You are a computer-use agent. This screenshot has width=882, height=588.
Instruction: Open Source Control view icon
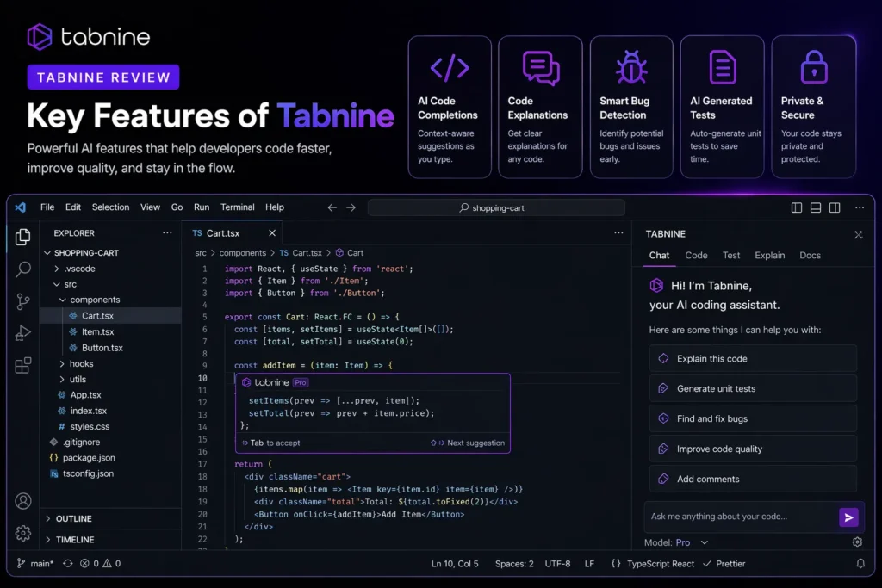22,301
